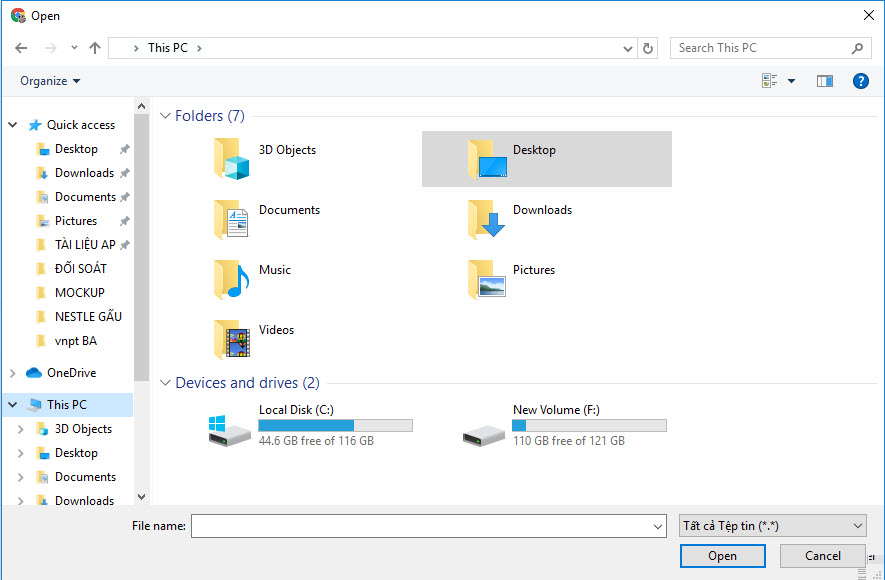Open the file type filter dropdown
This screenshot has height=580, width=885.
tap(772, 526)
